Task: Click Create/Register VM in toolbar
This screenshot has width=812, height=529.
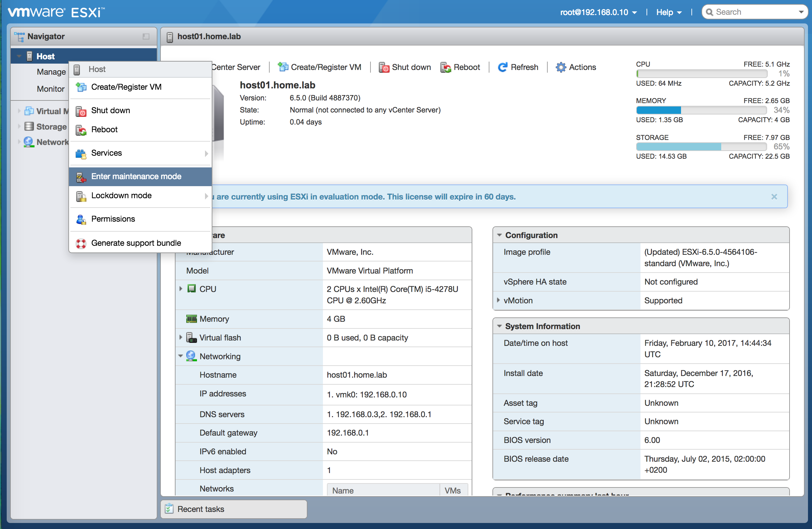Action: (x=320, y=67)
